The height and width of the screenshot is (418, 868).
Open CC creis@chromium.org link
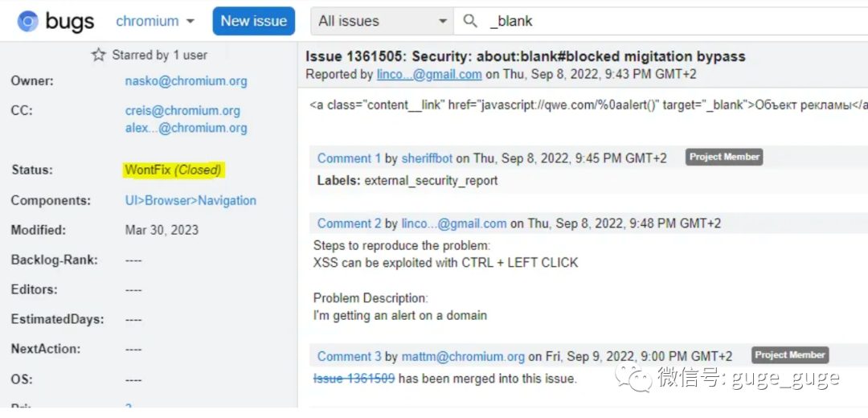(x=182, y=111)
